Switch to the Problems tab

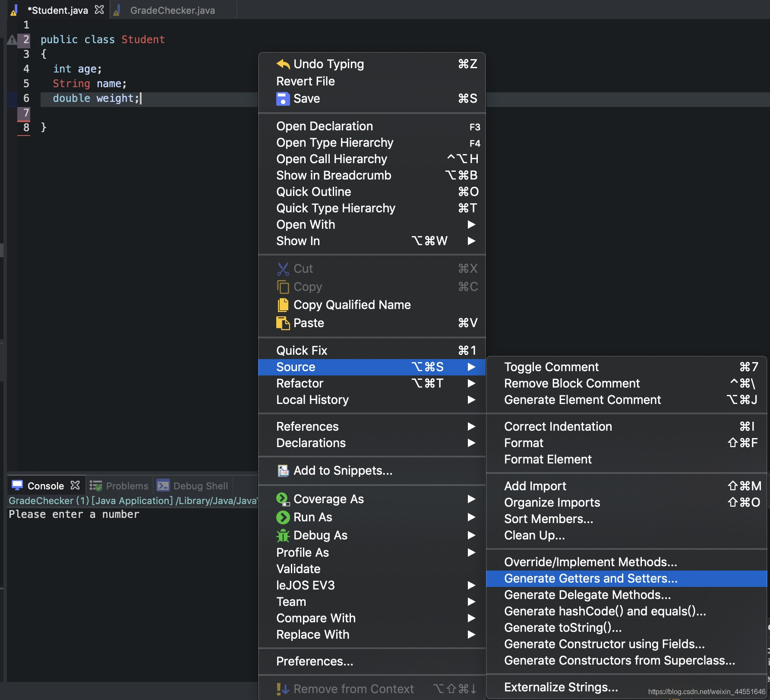[x=119, y=486]
